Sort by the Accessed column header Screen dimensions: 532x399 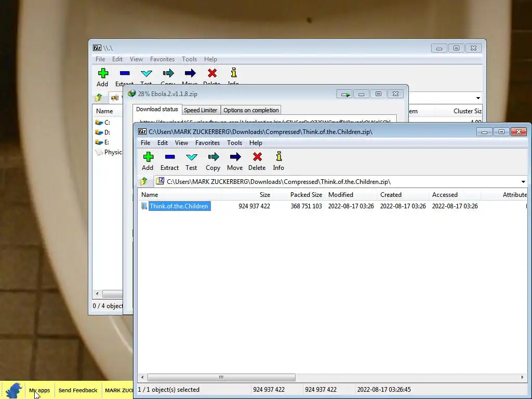455,195
